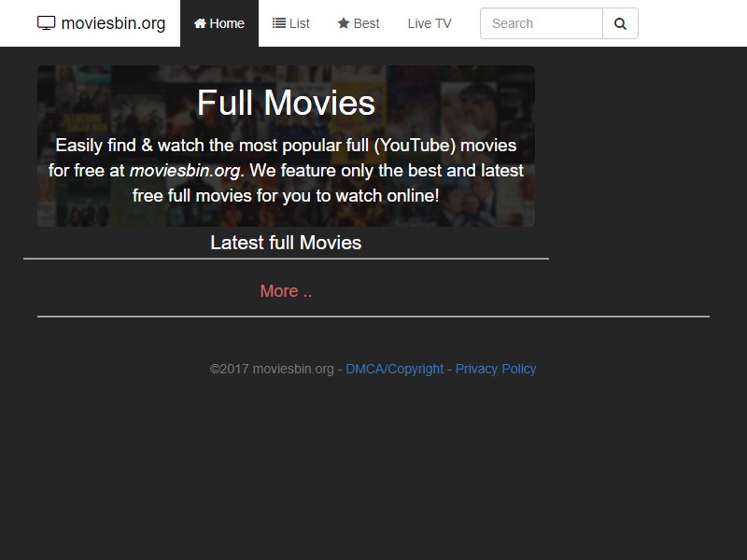
Task: Click the More .. link
Action: click(x=286, y=291)
